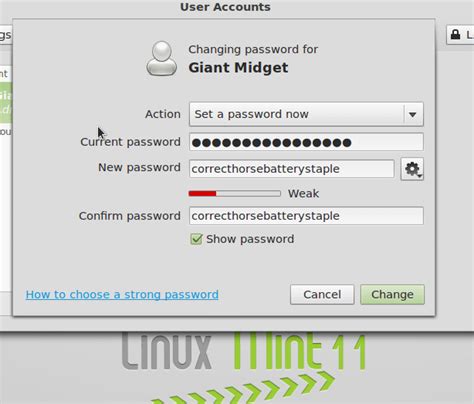Uncheck the Show password checkbox

(196, 239)
